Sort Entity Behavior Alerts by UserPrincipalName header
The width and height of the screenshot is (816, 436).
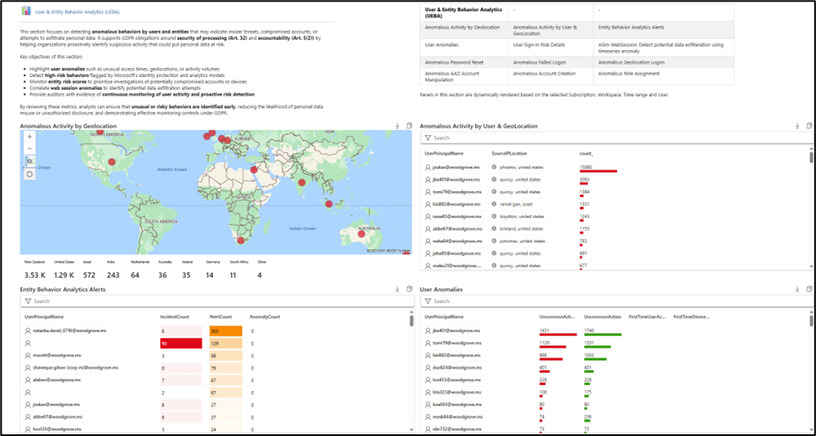coord(44,316)
